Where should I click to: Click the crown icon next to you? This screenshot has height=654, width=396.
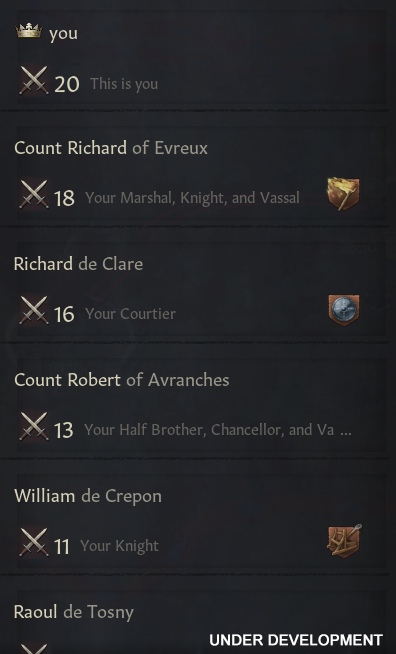[29, 31]
